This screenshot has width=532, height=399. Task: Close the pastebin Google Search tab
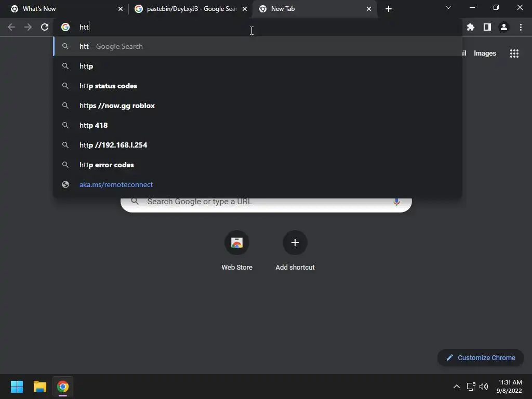click(x=245, y=9)
